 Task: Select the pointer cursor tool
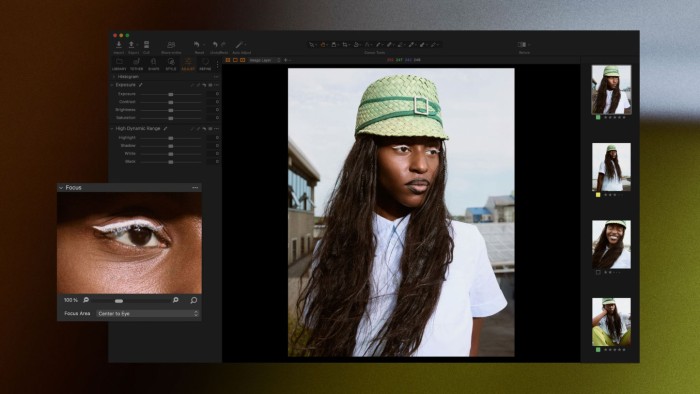(x=312, y=45)
